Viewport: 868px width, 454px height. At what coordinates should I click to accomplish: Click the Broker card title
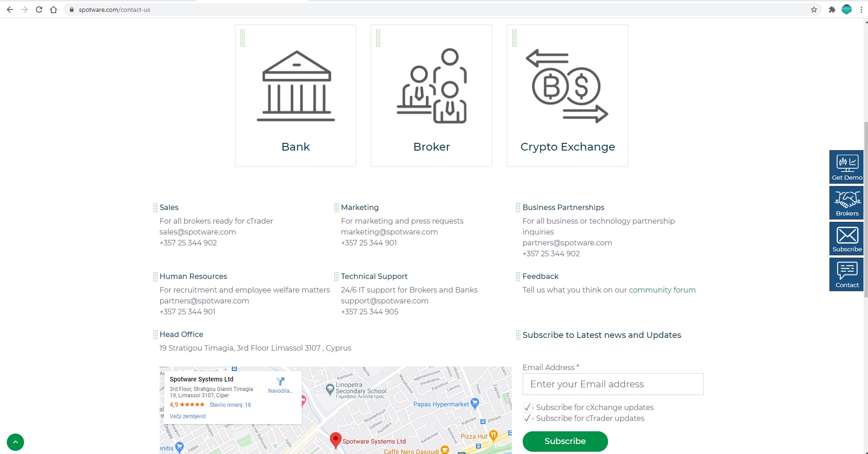pyautogui.click(x=432, y=147)
